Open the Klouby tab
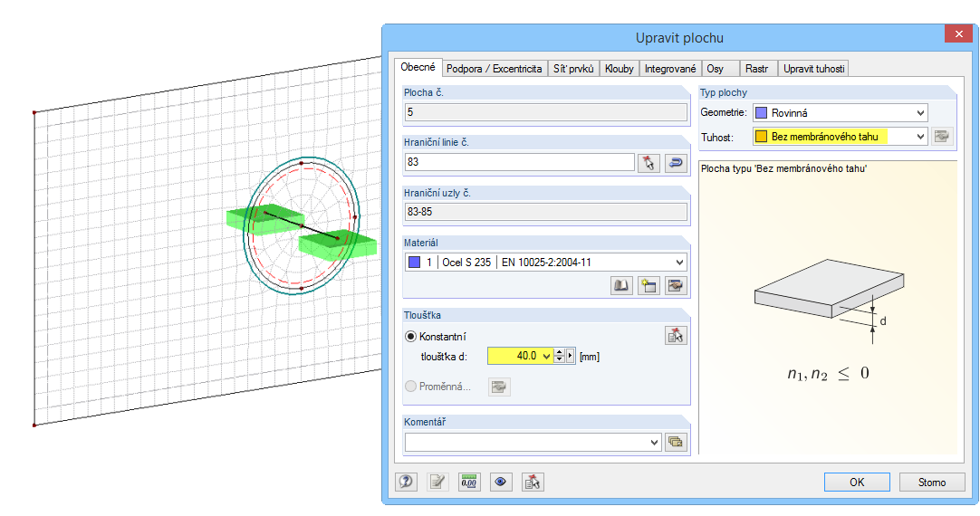This screenshot has width=980, height=516. click(x=620, y=69)
